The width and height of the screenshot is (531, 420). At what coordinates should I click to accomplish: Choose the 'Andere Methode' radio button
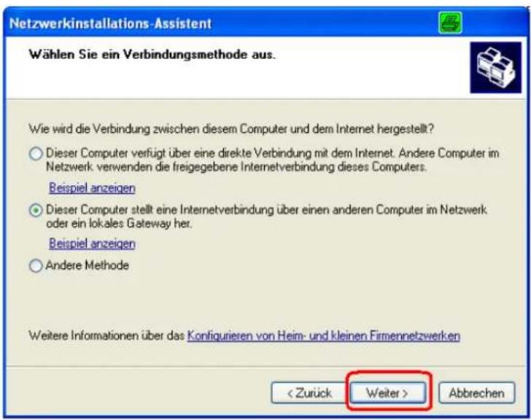[x=36, y=265]
